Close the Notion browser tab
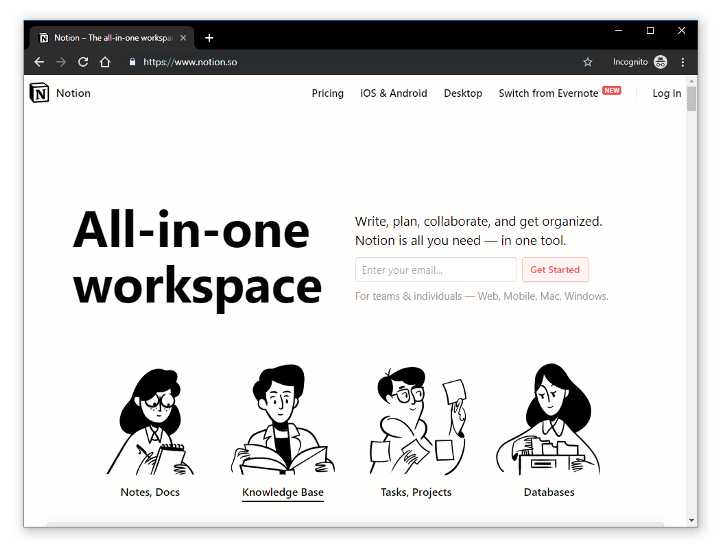 tap(183, 38)
